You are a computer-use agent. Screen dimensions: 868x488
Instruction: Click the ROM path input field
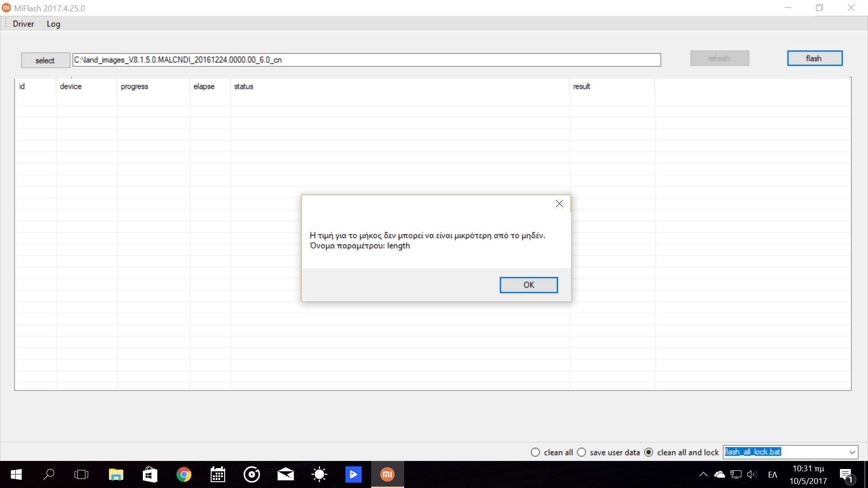(x=366, y=60)
